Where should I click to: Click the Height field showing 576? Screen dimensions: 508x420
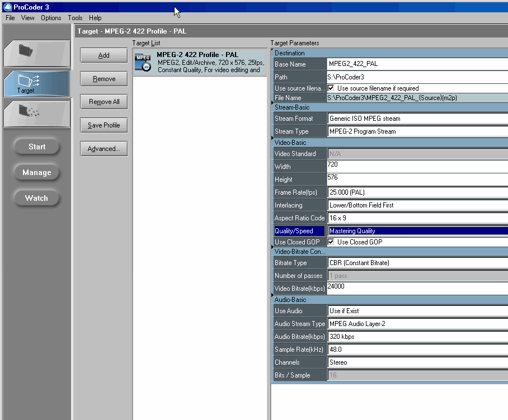[417, 180]
